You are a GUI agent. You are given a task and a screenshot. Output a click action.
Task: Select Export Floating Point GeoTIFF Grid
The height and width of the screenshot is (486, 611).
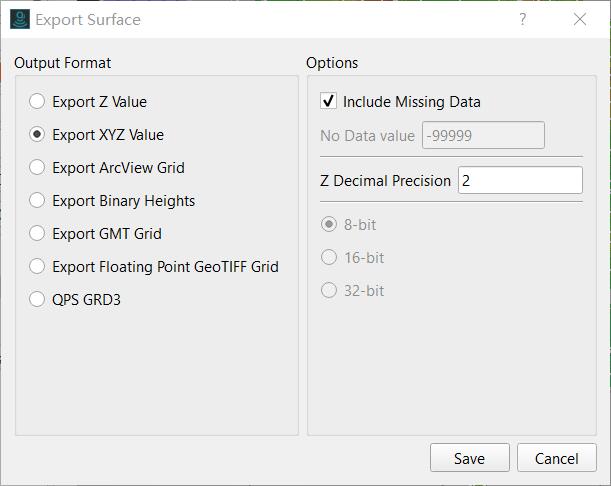click(37, 267)
